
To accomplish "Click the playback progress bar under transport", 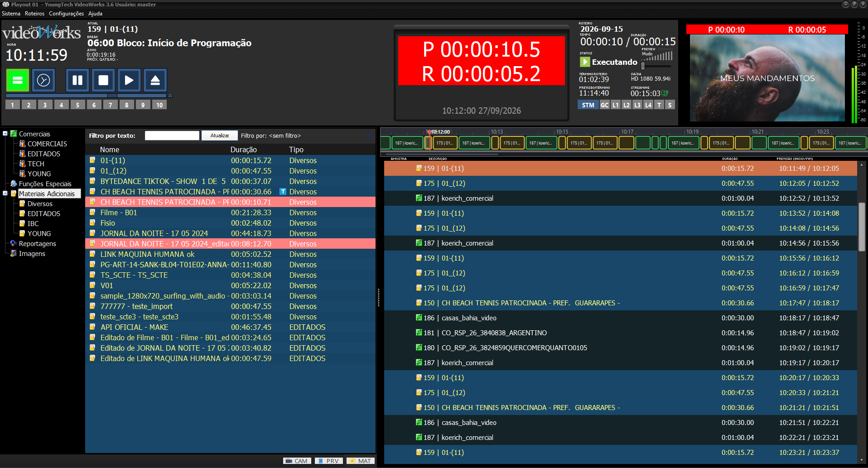I will 86,96.
